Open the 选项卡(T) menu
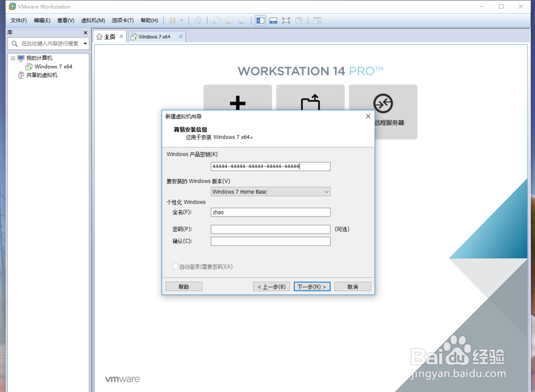This screenshot has height=392, width=535. click(x=123, y=20)
